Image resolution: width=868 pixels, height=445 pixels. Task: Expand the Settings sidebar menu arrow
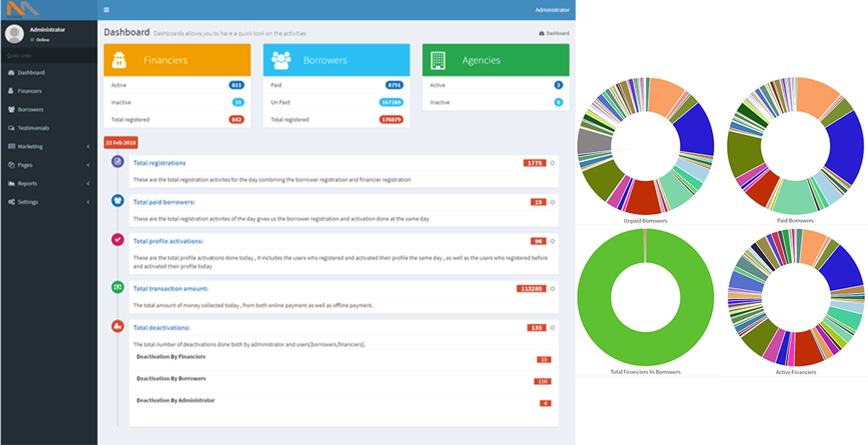tap(88, 202)
